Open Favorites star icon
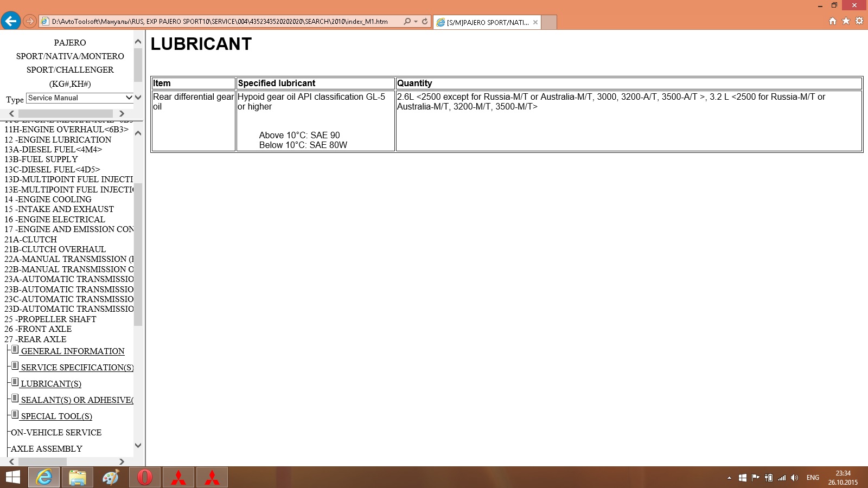The height and width of the screenshot is (488, 868). click(846, 21)
